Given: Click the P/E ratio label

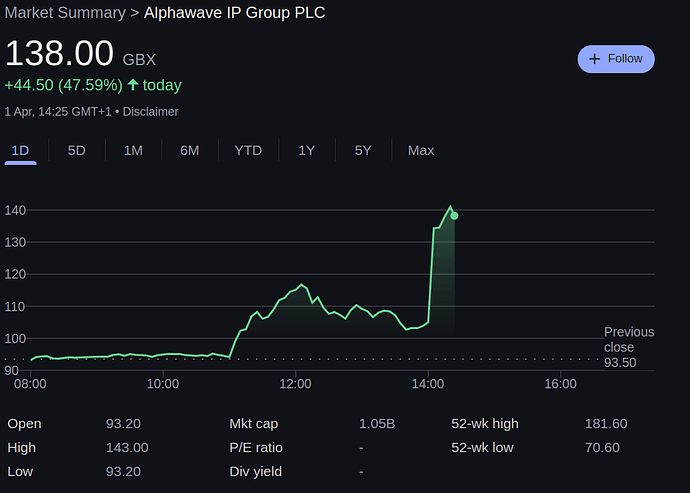Looking at the screenshot, I should 256,448.
